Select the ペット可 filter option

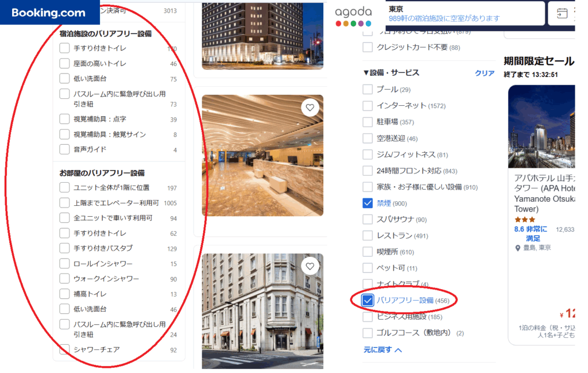(367, 268)
